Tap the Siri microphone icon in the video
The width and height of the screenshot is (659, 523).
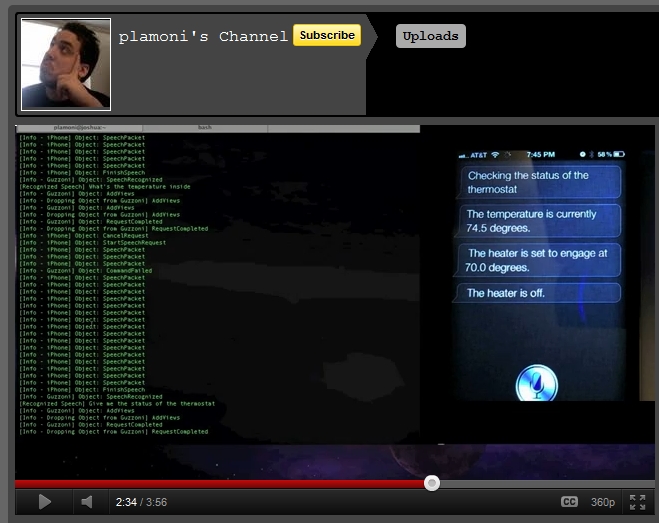click(x=535, y=385)
